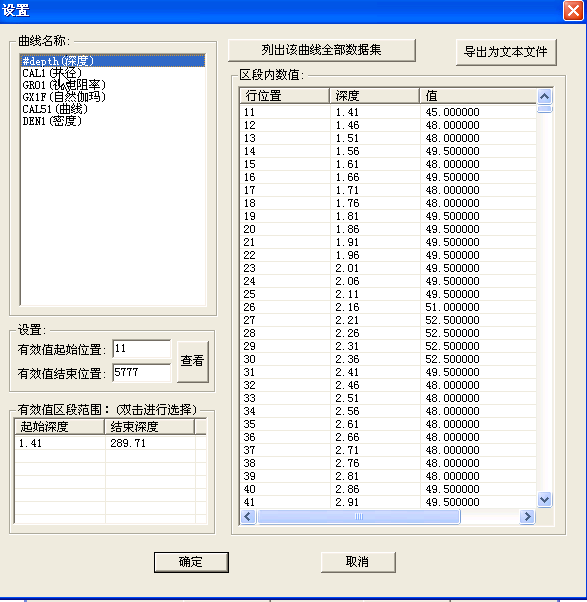
Task: Cancel with the 取消 button
Action: [x=358, y=562]
